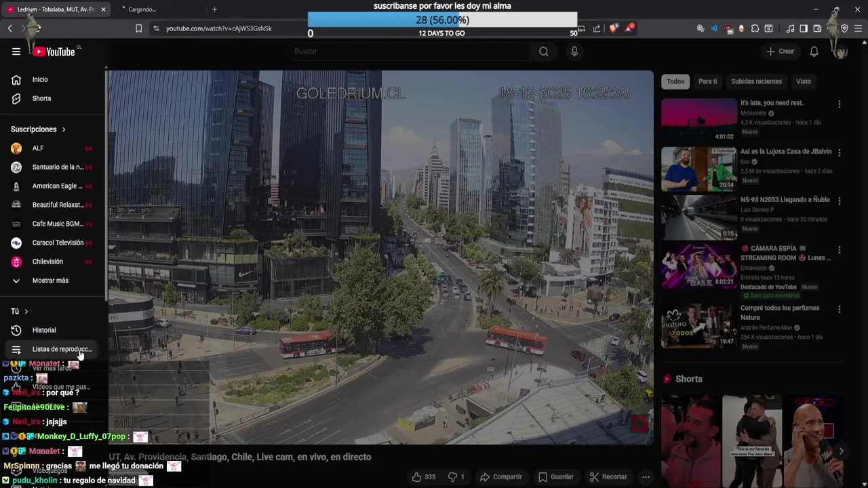Select the Para ti filter chip
Viewport: 868px width, 488px height.
point(707,81)
